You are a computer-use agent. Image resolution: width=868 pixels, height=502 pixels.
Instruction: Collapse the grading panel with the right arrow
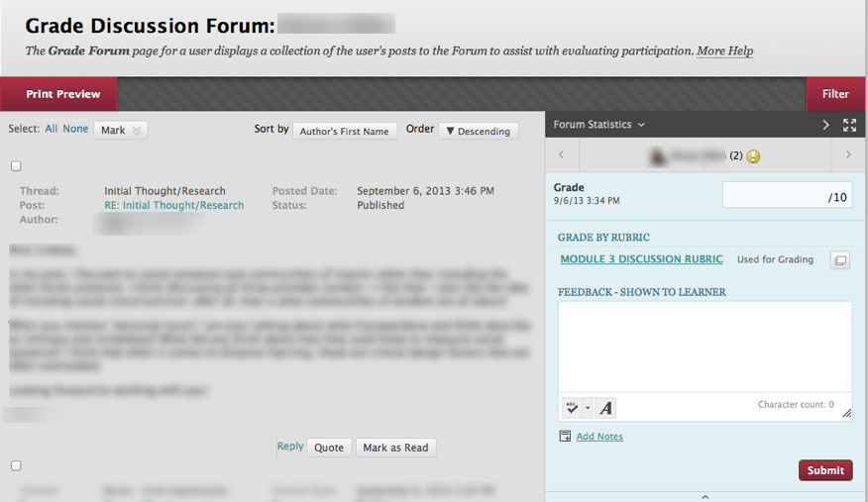pos(826,125)
